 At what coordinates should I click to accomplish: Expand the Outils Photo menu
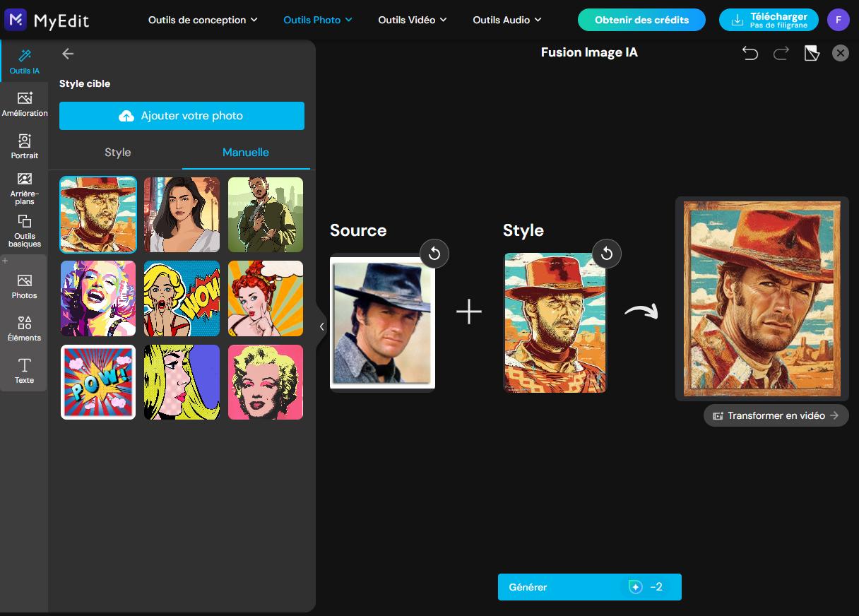(x=317, y=20)
